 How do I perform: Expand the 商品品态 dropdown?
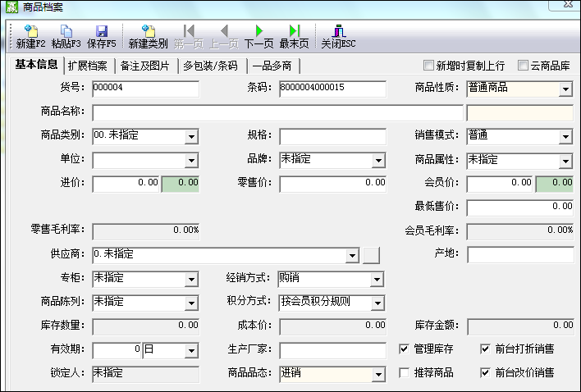pos(378,375)
